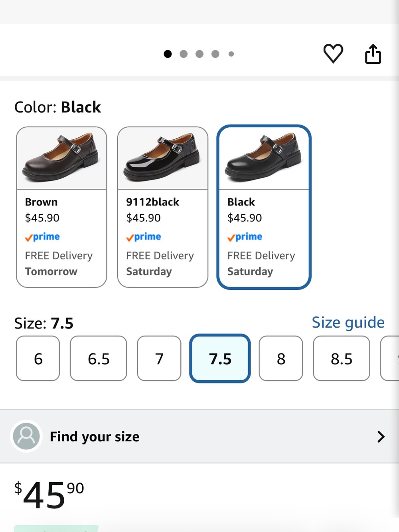
Task: Choose size 8.5
Action: (342, 358)
